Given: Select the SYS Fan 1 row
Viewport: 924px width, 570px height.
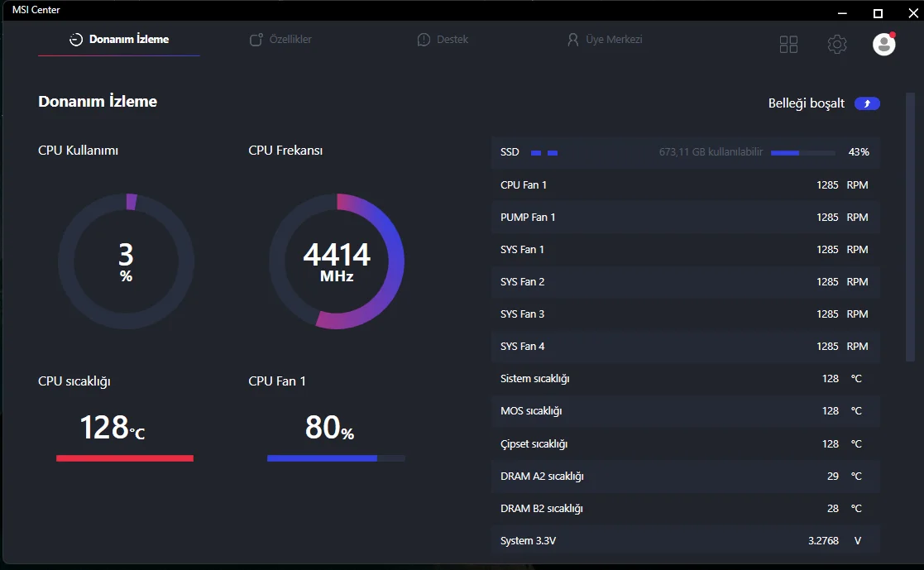Looking at the screenshot, I should coord(685,250).
